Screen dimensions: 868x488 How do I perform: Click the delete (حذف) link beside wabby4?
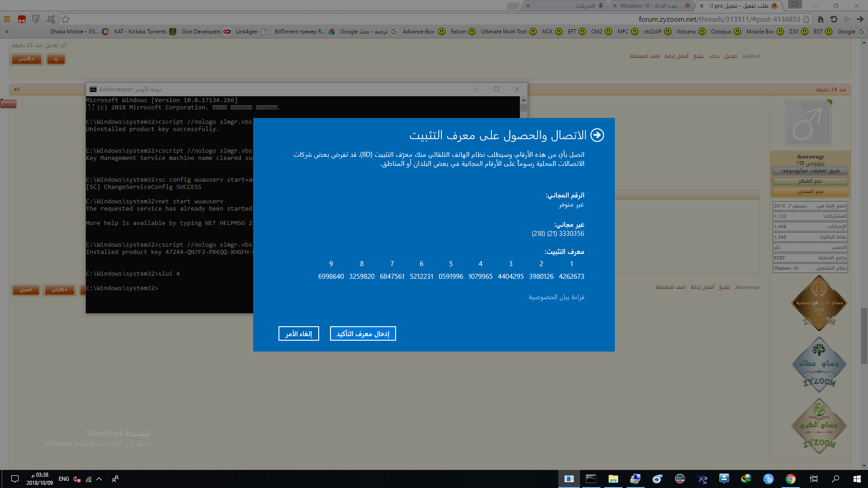tap(714, 56)
